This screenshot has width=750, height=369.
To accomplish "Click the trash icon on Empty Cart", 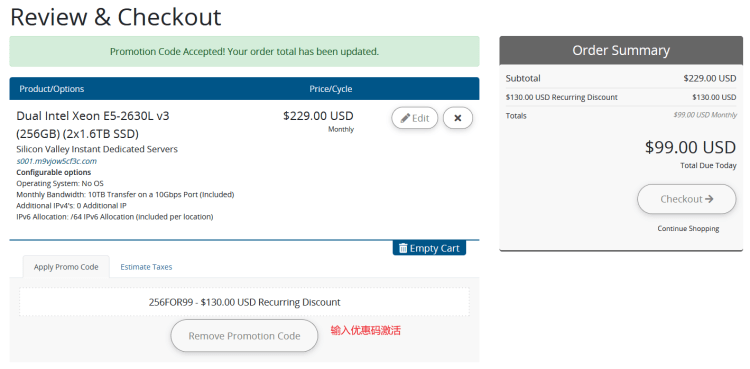I will 403,248.
